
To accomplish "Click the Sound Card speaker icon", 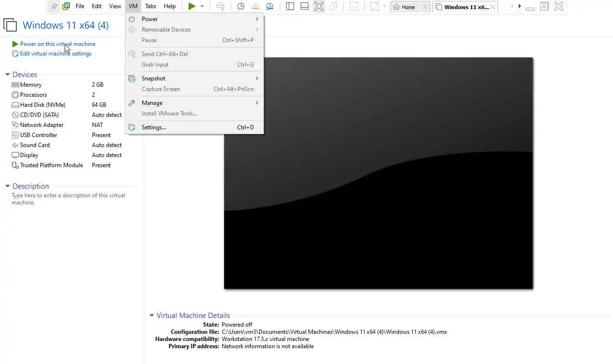I will coord(15,145).
